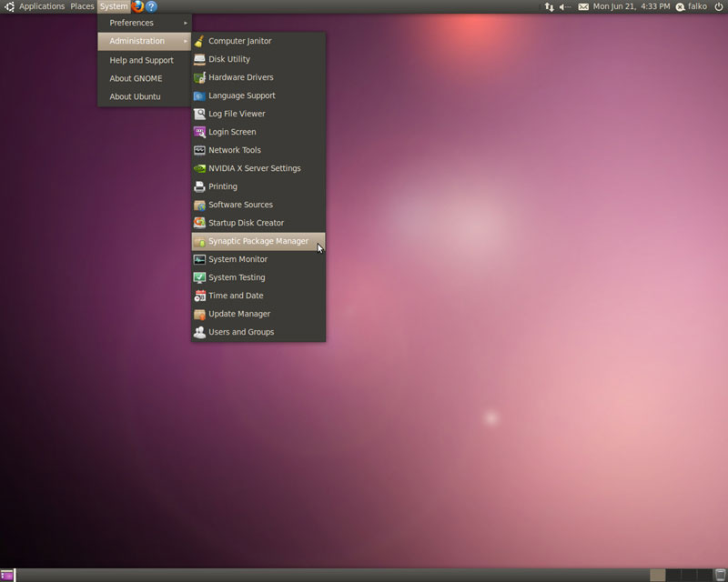Click the Users and Groups icon
This screenshot has width=728, height=582.
[x=199, y=332]
